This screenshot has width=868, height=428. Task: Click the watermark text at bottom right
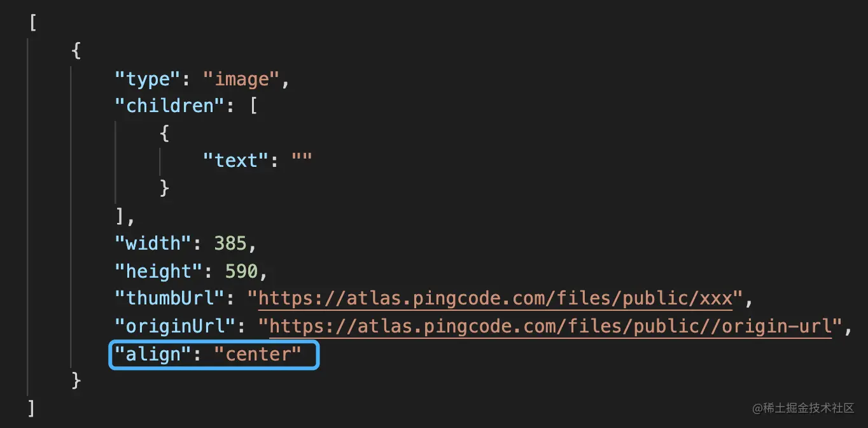point(804,408)
